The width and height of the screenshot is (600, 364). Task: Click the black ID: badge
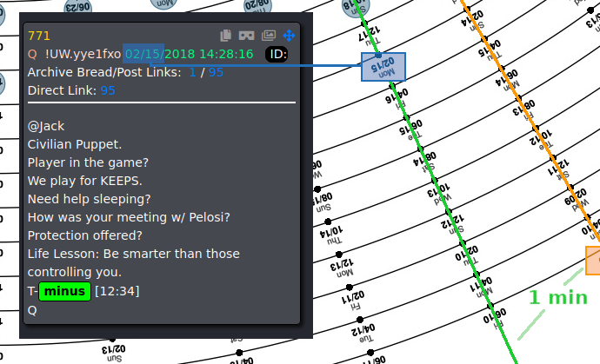click(x=277, y=54)
